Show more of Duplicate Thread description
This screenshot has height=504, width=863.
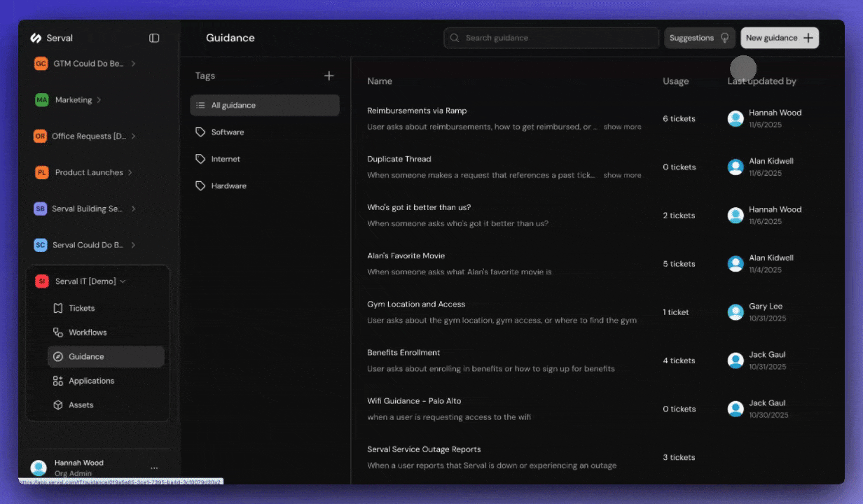pyautogui.click(x=622, y=175)
